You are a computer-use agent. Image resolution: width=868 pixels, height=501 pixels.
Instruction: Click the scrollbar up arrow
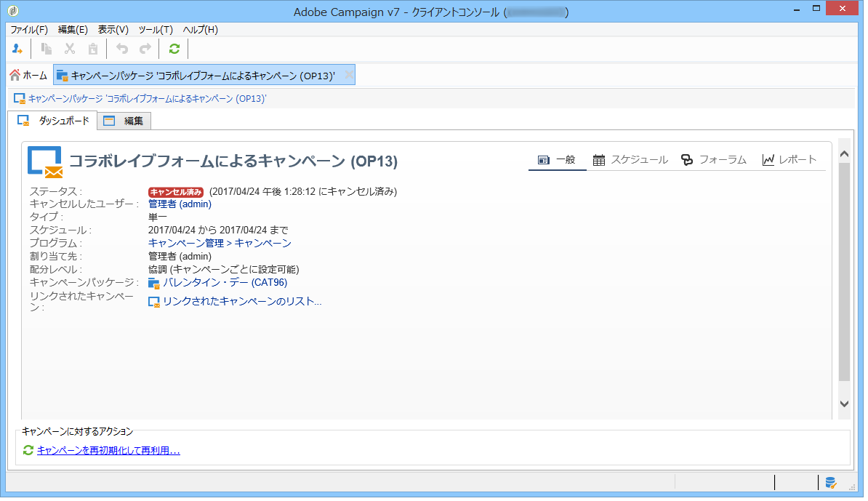pyautogui.click(x=844, y=154)
